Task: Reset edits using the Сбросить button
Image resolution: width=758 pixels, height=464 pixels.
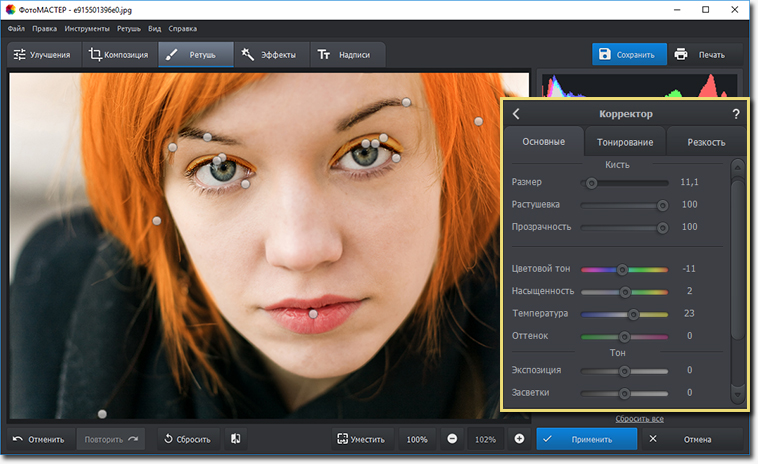Action: click(186, 439)
